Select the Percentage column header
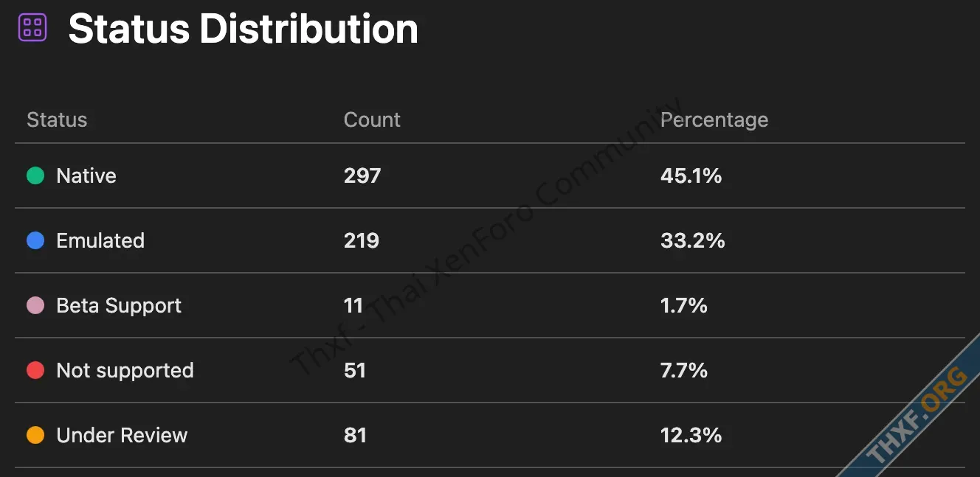Screen dimensions: 980x477 click(714, 119)
